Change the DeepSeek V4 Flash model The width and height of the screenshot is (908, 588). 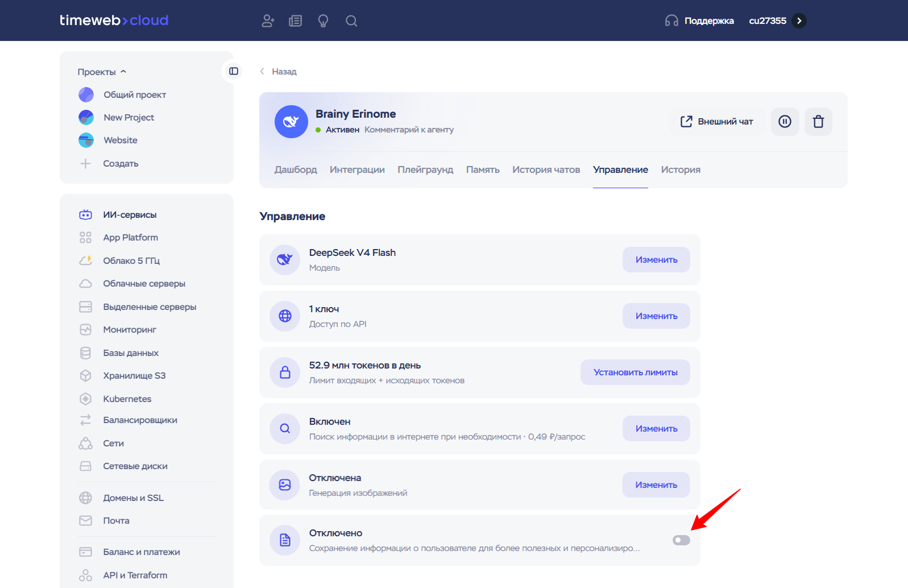tap(656, 260)
